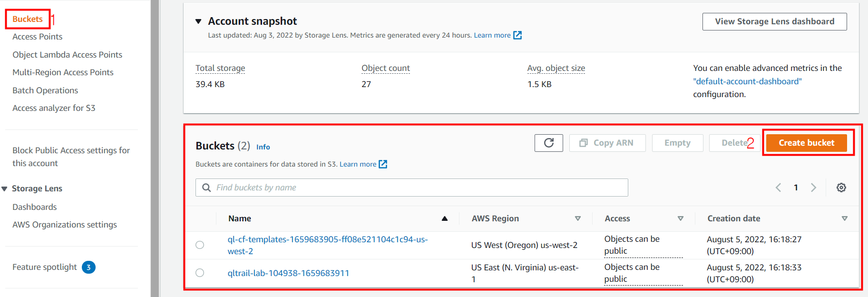Image resolution: width=868 pixels, height=297 pixels.
Task: Click the Feature spotlight badge showing 3
Action: point(88,267)
